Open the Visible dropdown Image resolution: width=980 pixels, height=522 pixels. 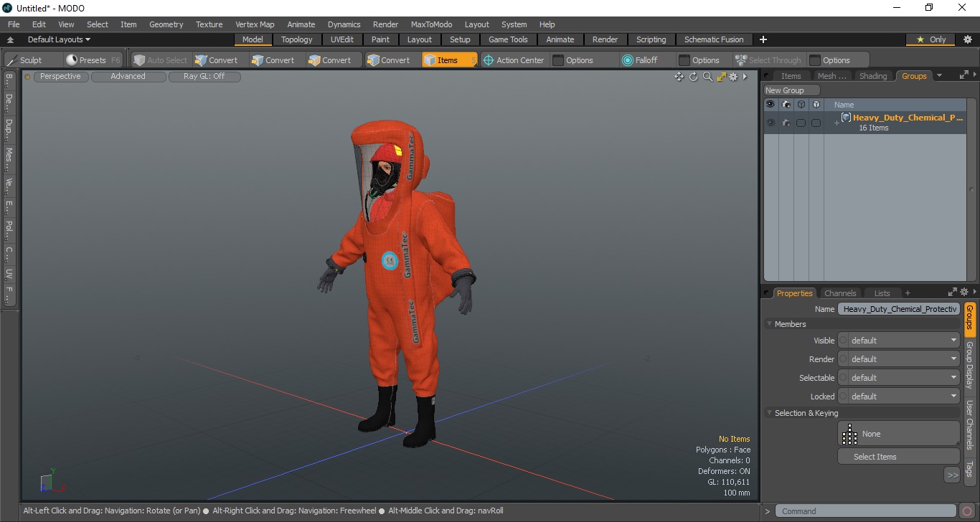899,341
